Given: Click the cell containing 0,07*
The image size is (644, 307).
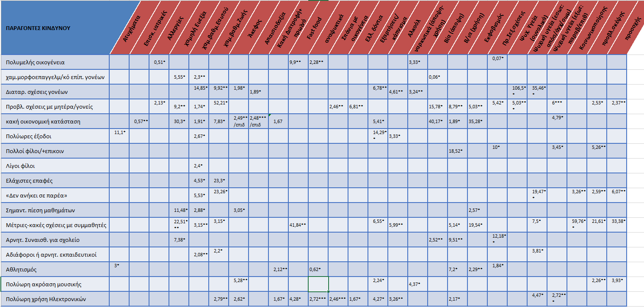Looking at the screenshot, I should pos(497,62).
